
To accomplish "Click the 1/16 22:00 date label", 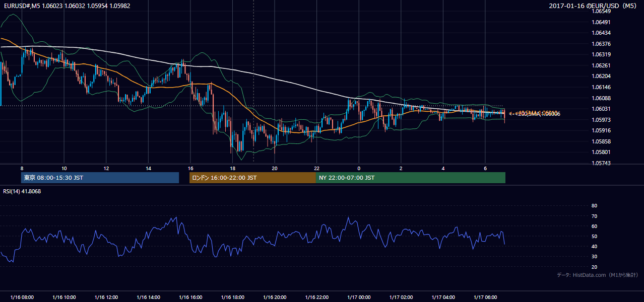I will point(317,297).
